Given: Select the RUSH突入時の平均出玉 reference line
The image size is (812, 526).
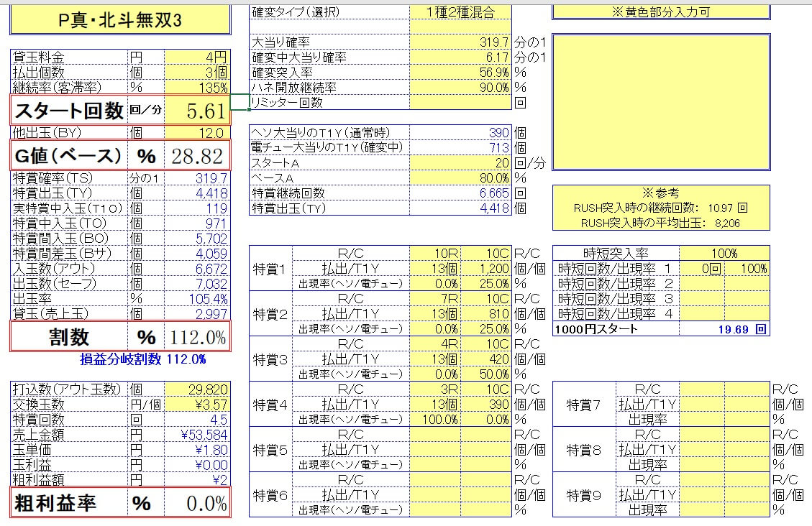Looking at the screenshot, I should point(660,223).
